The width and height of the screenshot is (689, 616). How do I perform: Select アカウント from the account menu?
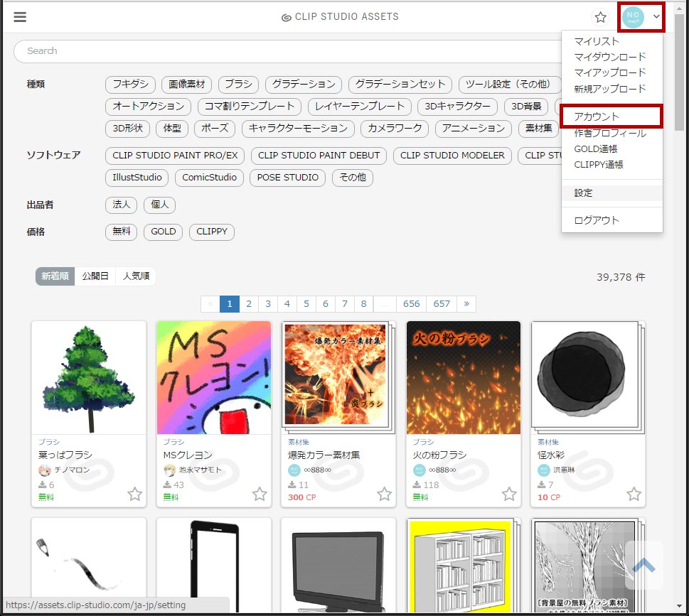[x=595, y=116]
